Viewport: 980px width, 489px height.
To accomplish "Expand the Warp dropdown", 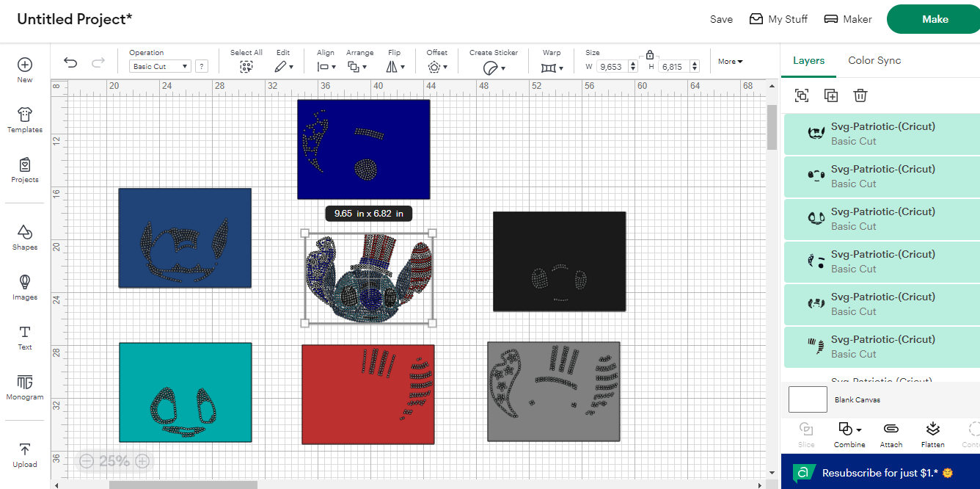I will [x=552, y=67].
